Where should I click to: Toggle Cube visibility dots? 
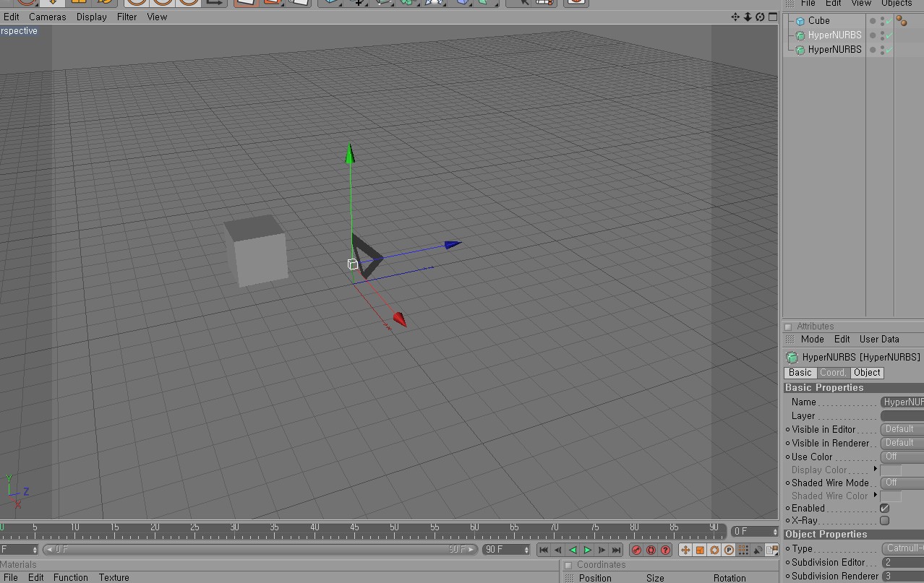(x=882, y=21)
